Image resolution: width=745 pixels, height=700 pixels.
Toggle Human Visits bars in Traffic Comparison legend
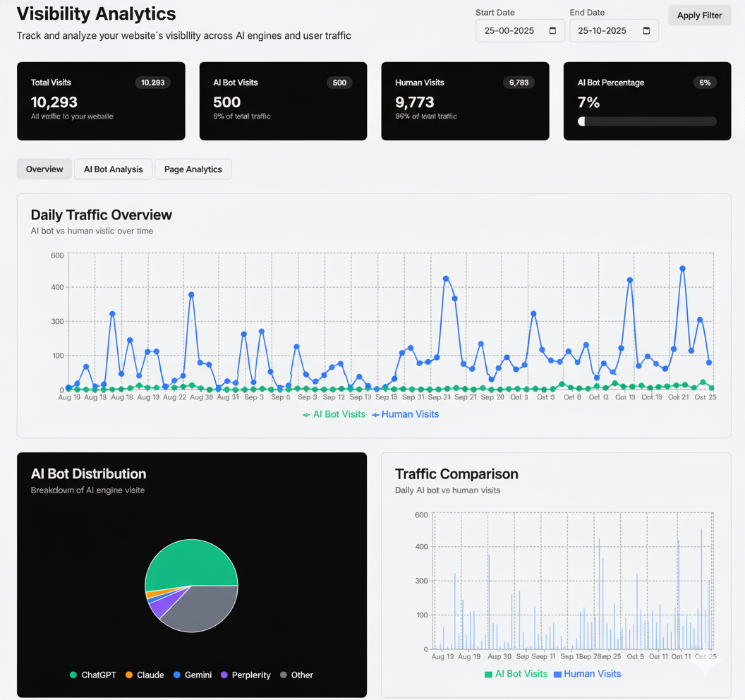click(x=587, y=674)
